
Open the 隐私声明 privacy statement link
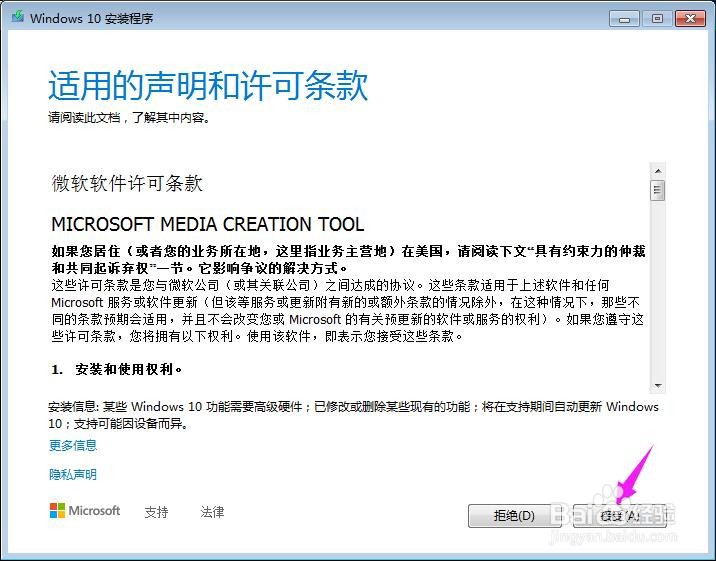click(73, 475)
